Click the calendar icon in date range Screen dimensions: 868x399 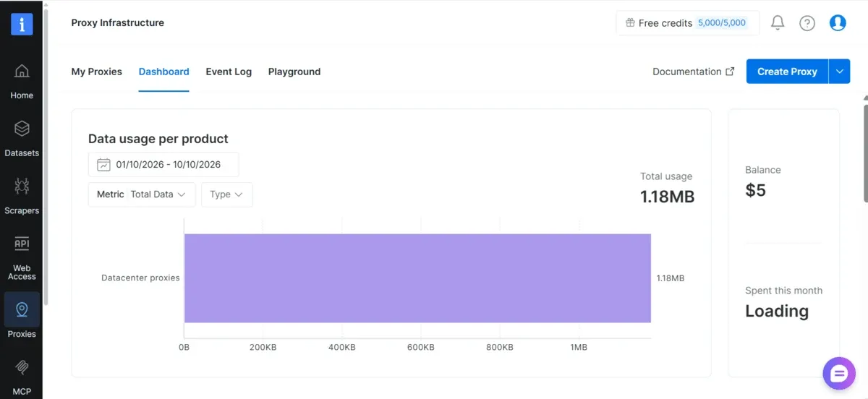tap(103, 164)
